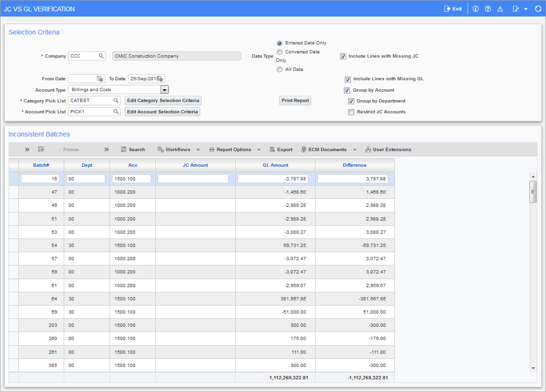The width and height of the screenshot is (546, 392).
Task: Click Edit Category Selection Criteria button
Action: tap(163, 101)
